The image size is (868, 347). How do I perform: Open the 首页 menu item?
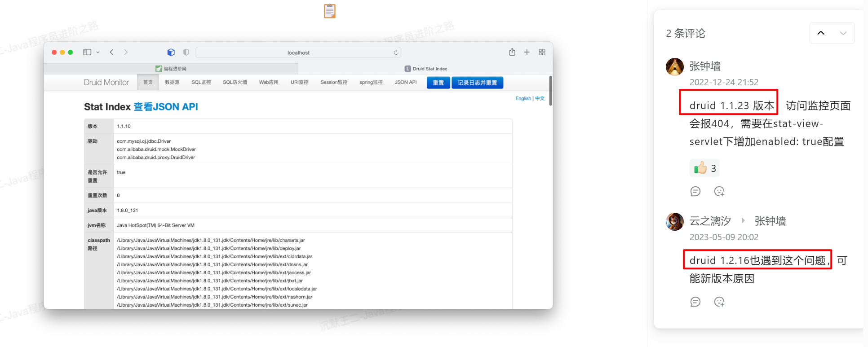pos(148,82)
